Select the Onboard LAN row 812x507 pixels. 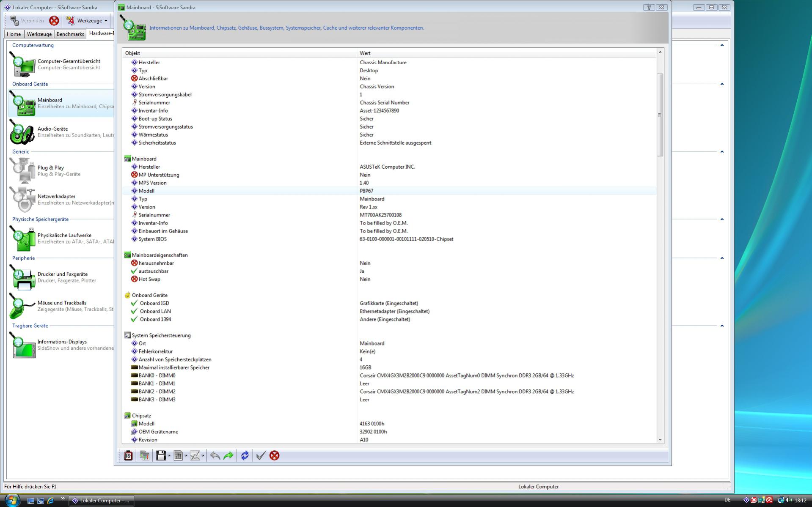point(389,312)
